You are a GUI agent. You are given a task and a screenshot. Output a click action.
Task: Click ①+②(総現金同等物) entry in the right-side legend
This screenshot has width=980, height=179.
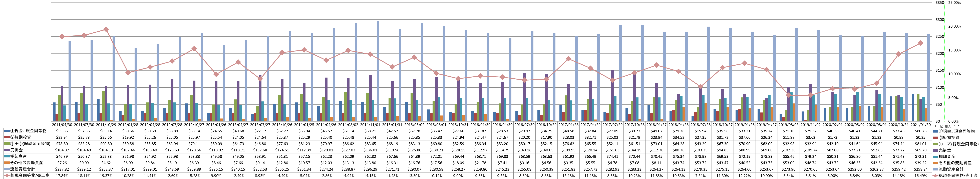click(955, 144)
